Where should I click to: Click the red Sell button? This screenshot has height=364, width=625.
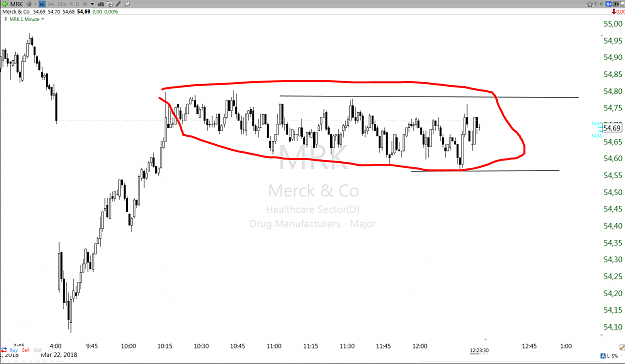[x=26, y=350]
